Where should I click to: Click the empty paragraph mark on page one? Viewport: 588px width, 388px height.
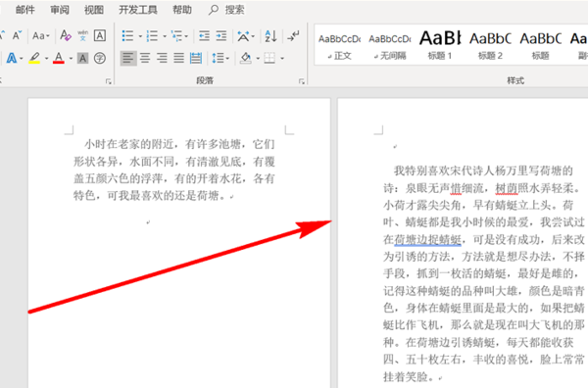pyautogui.click(x=148, y=222)
